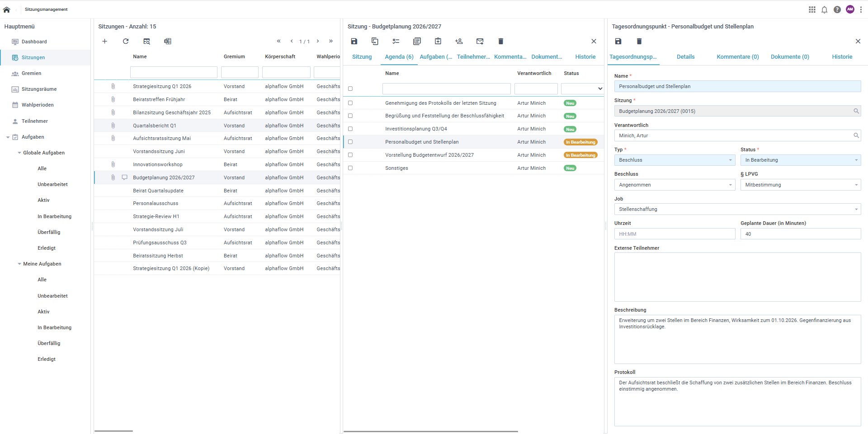Delete the Tagesordnungspunkt with trash icon

[x=639, y=41]
